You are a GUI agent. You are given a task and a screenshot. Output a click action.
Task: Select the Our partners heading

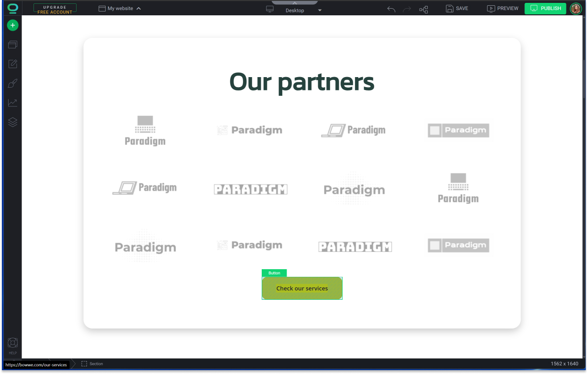(x=302, y=81)
